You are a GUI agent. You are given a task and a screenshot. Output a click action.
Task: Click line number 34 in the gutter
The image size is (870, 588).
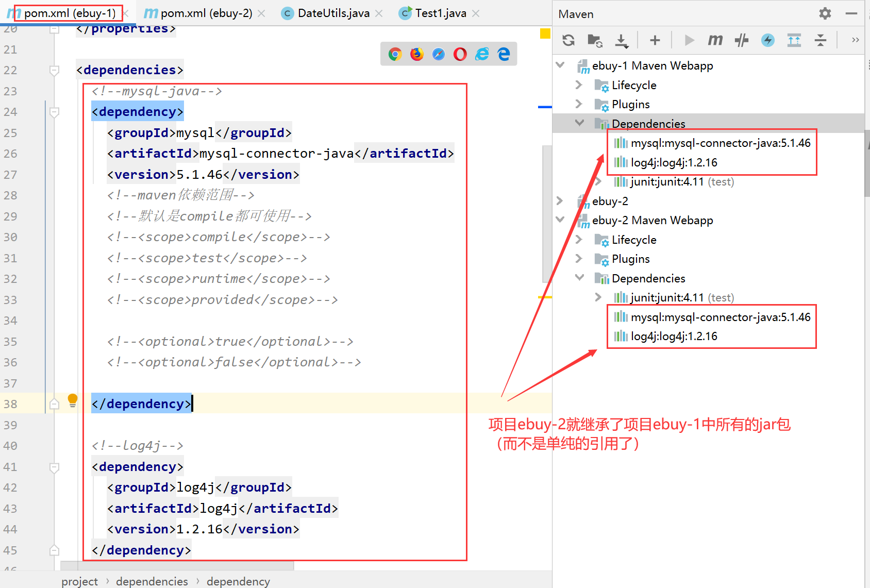point(10,321)
